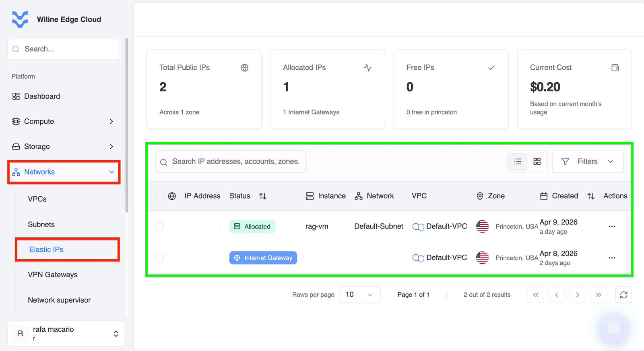Click the globe icon on Total Public IPs
The width and height of the screenshot is (644, 351).
(x=244, y=68)
